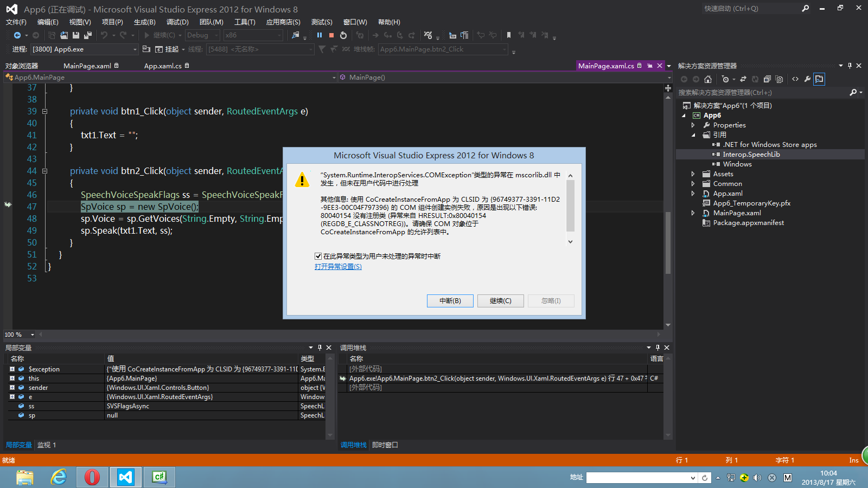Select Package.appxmanifest in Solution Explorer
The width and height of the screenshot is (868, 488).
click(749, 223)
